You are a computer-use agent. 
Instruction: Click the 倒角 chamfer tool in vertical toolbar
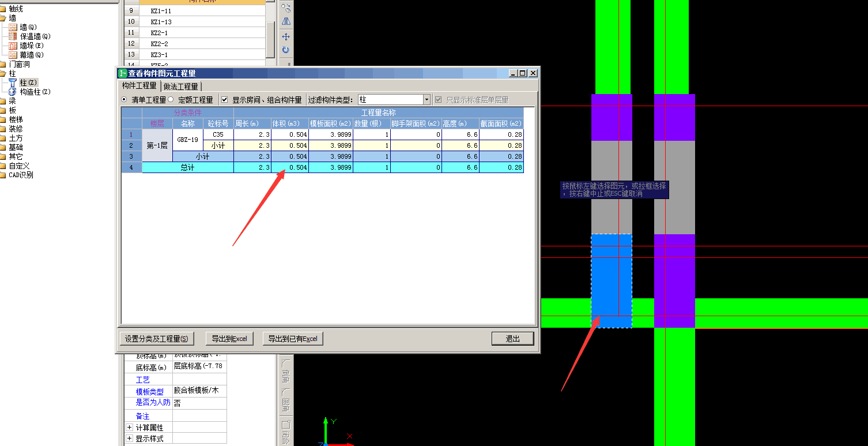click(x=286, y=371)
